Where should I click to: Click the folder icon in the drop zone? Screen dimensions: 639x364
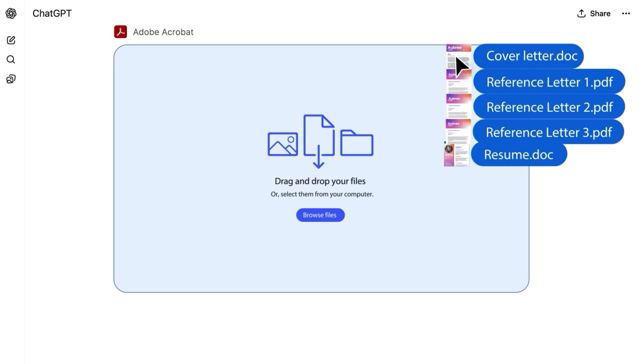point(357,143)
